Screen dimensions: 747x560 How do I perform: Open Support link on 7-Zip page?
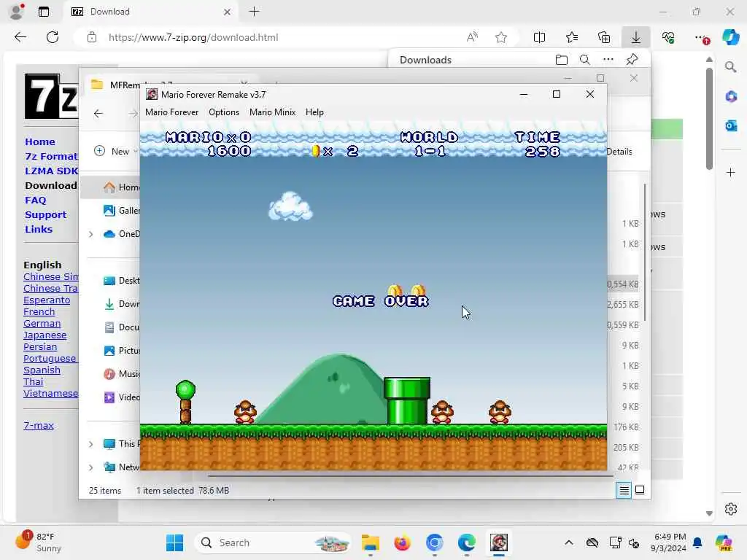46,215
